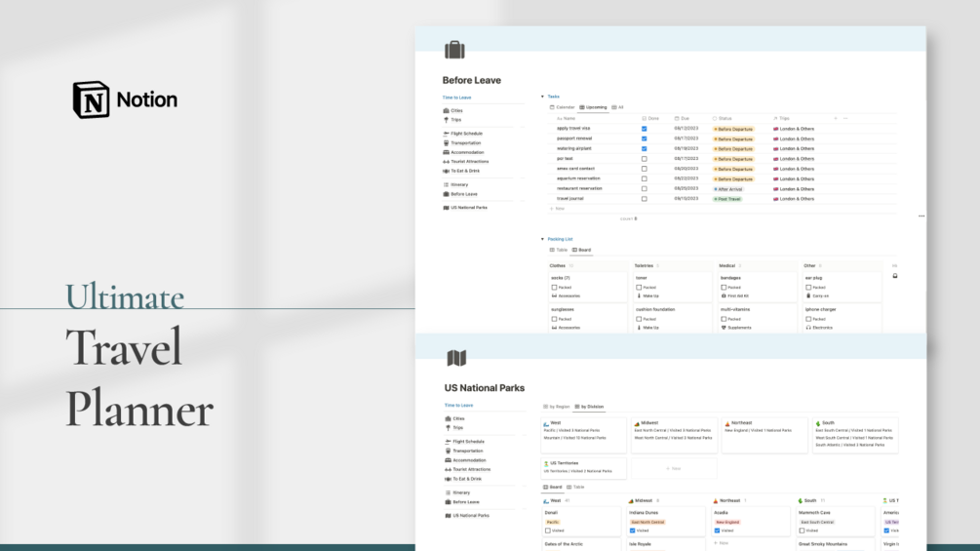980x551 pixels.
Task: Click Time to Leave link on Before Leave page
Action: [457, 98]
